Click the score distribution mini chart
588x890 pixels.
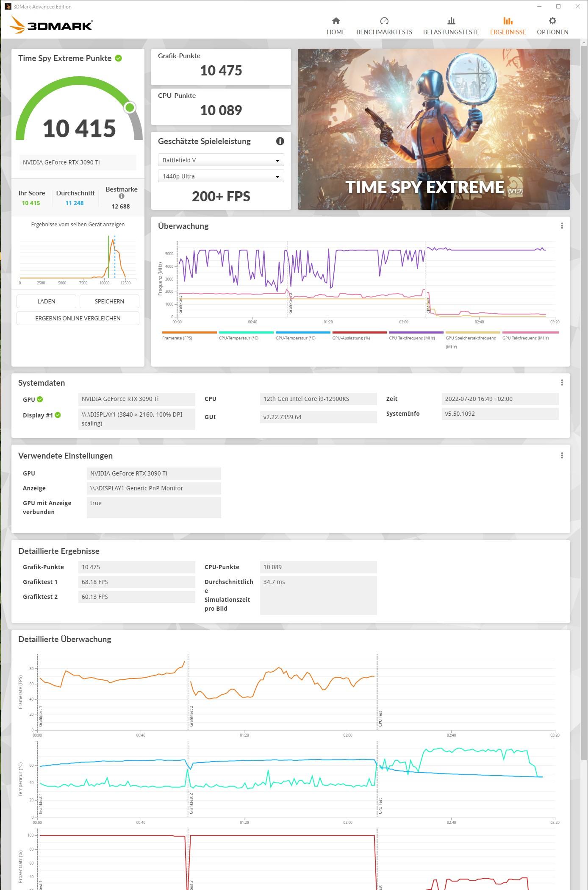(x=78, y=259)
